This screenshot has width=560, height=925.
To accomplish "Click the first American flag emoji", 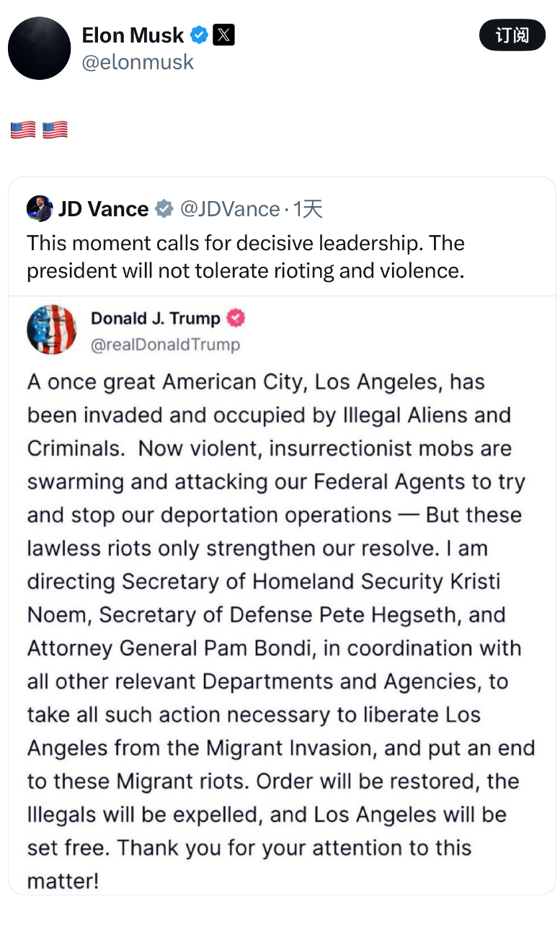I will (23, 130).
